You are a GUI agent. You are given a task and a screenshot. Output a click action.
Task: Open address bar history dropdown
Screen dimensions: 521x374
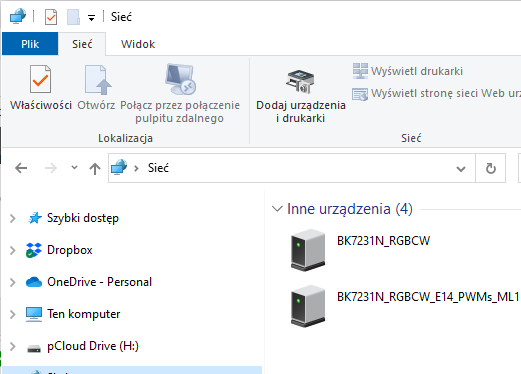(461, 169)
